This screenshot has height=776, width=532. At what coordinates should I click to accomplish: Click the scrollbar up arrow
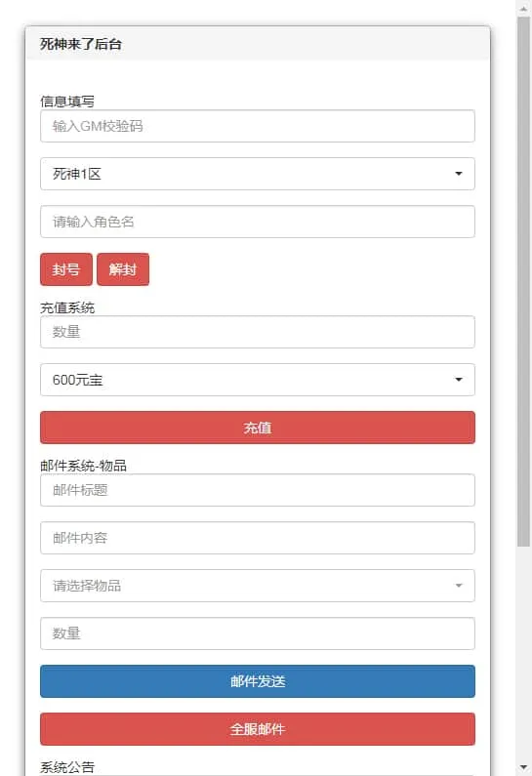523,9
